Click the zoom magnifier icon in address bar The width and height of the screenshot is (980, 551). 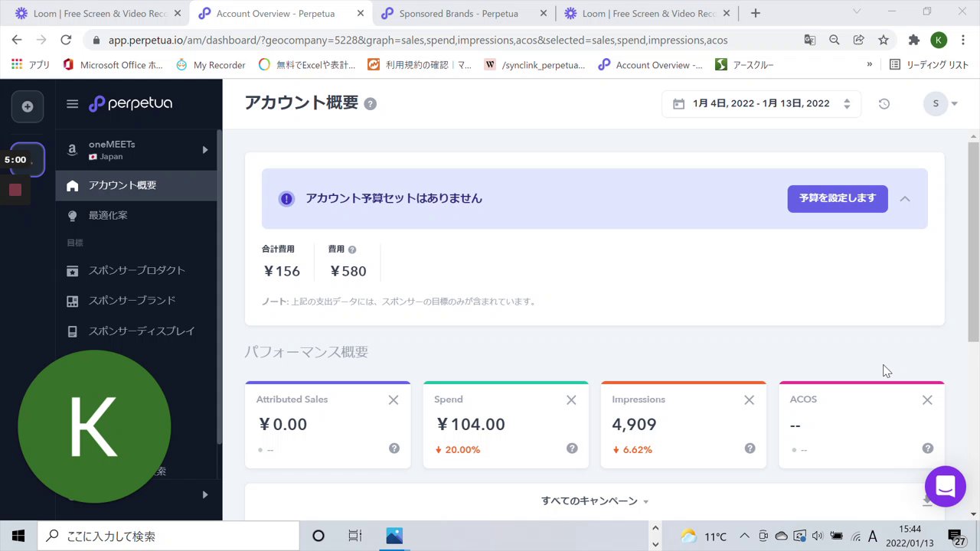835,40
